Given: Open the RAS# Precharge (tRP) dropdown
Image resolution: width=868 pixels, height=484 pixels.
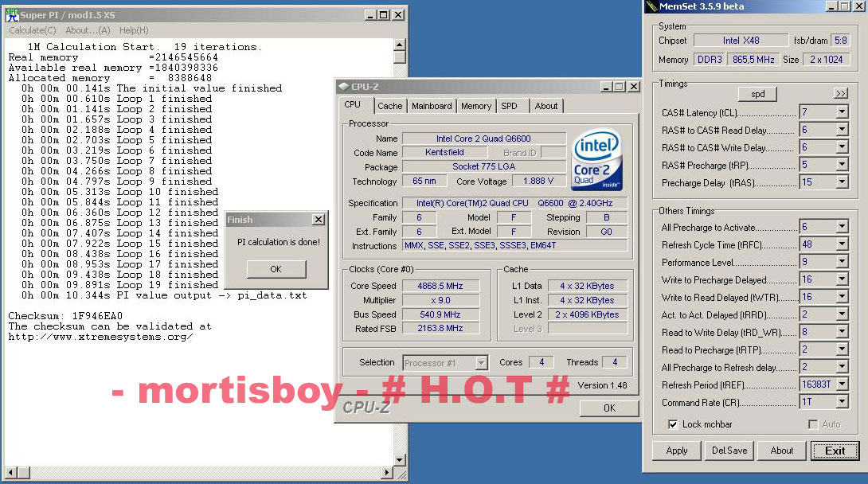Looking at the screenshot, I should [x=842, y=165].
